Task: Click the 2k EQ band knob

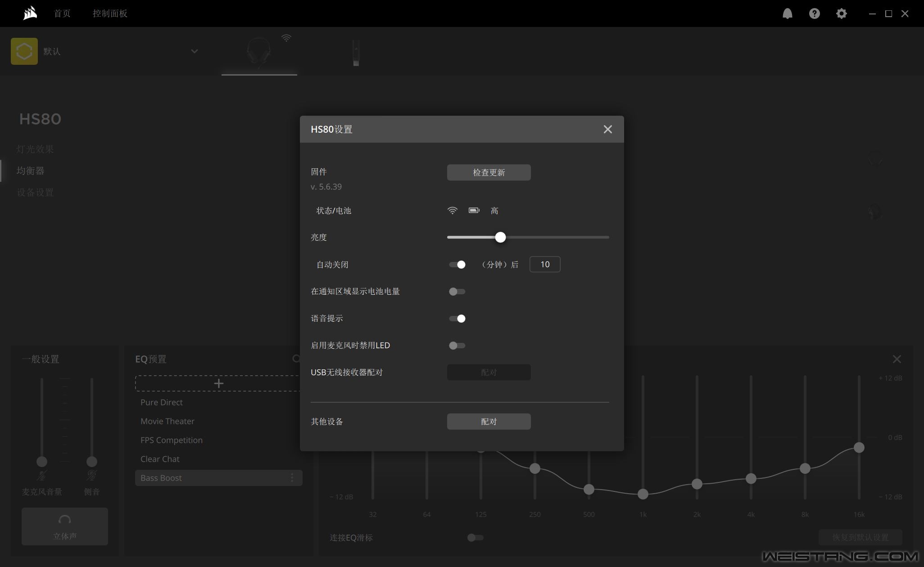Action: click(697, 484)
